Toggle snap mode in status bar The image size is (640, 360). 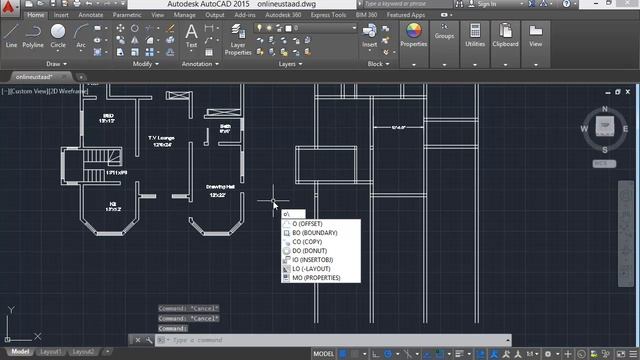[356, 354]
